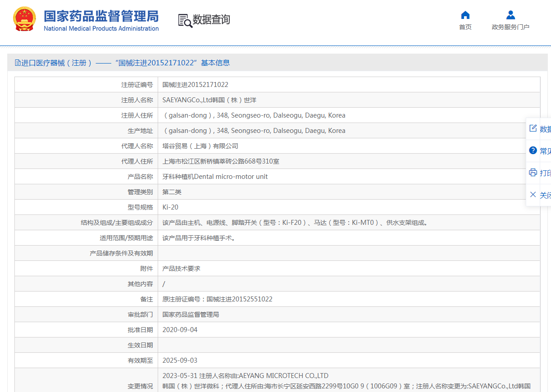Click the 注册人住所 row label

[x=137, y=115]
